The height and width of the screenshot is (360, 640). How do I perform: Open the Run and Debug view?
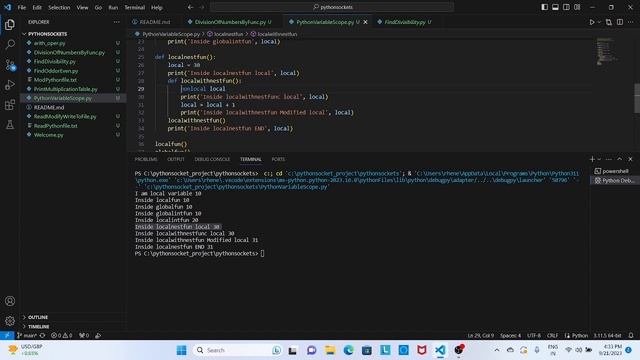pyautogui.click(x=10, y=85)
